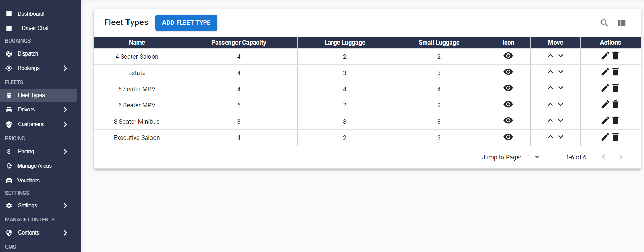
Task: Move the Estate row down
Action: (x=561, y=72)
